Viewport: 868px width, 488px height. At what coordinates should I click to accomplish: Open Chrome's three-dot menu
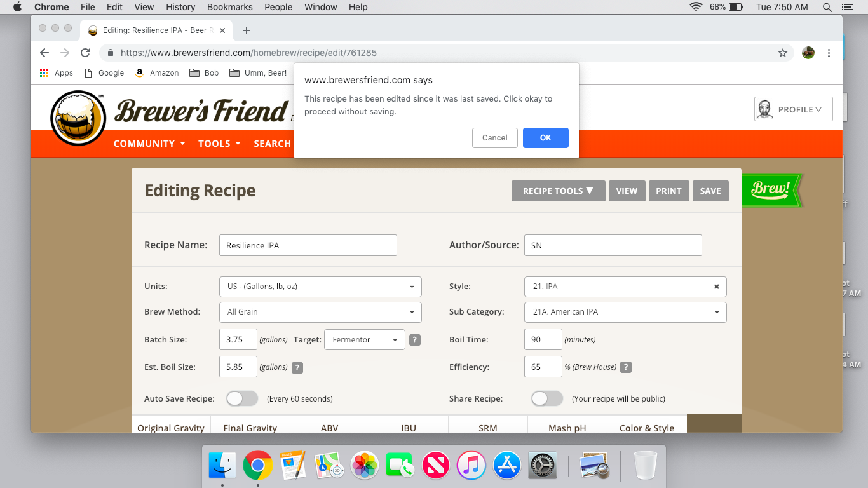coord(829,53)
